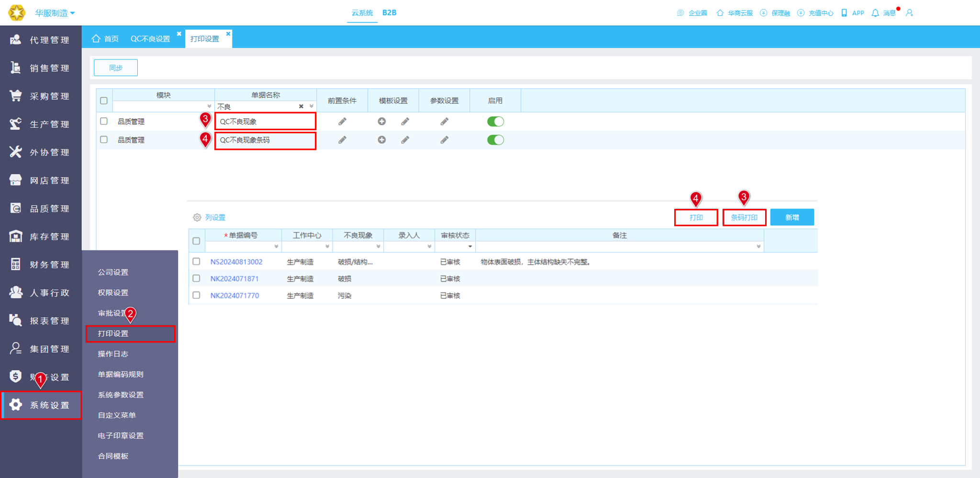Check the select-all box in 模块 header

(104, 101)
